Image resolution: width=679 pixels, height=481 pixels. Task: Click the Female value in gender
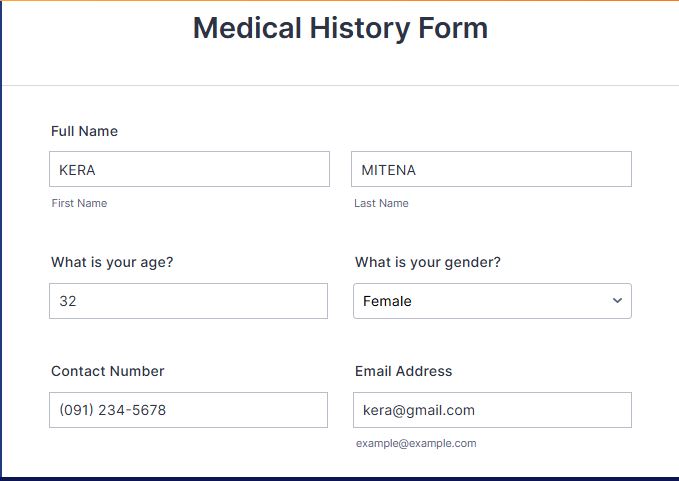coord(387,301)
